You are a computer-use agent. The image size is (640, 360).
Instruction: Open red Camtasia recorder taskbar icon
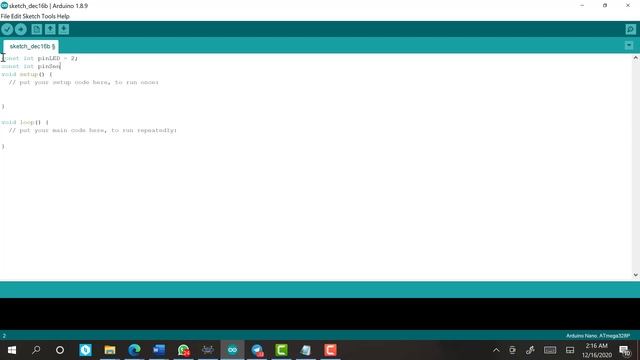[x=330, y=350]
